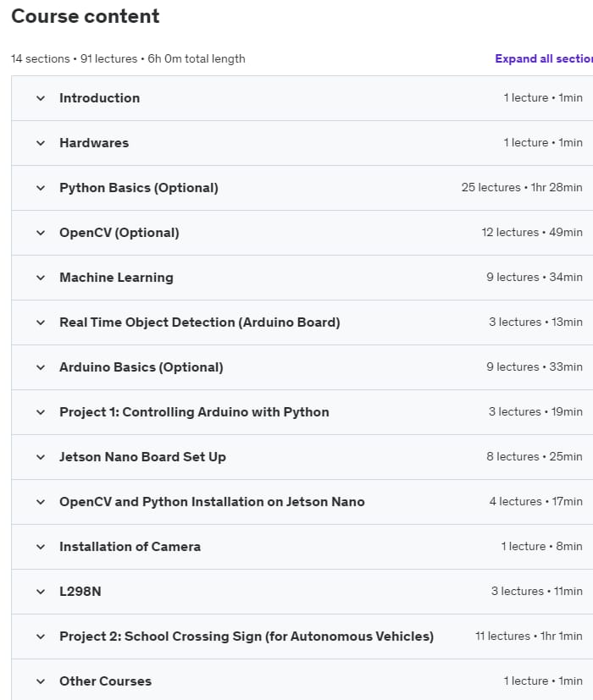Select Project 1: Controlling Arduino title

[194, 412]
